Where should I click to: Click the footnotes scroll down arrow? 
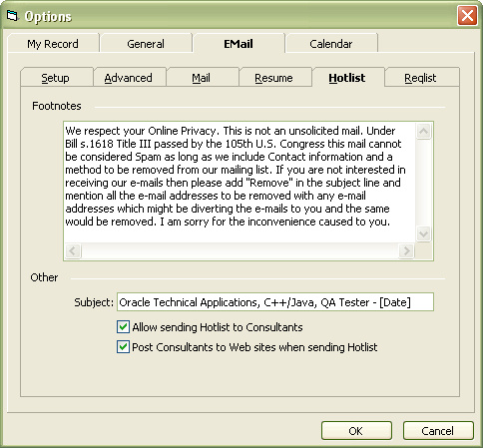423,233
